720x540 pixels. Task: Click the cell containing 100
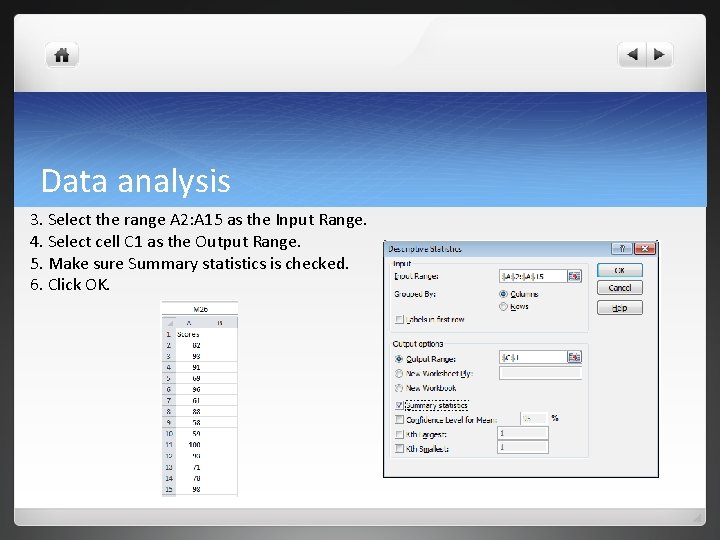(x=189, y=444)
